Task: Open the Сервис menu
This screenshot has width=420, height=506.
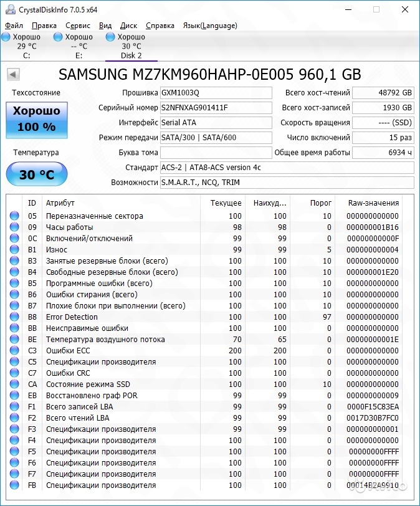Action: coord(78,26)
